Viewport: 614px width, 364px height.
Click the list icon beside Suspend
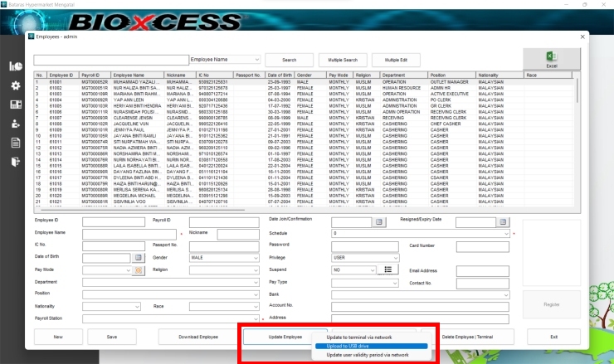[x=389, y=269]
